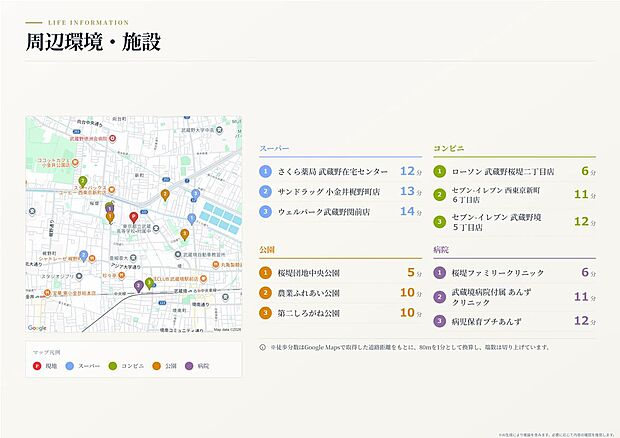Select orange park pin 3 on the map
620x438 pixels.
pos(184,234)
